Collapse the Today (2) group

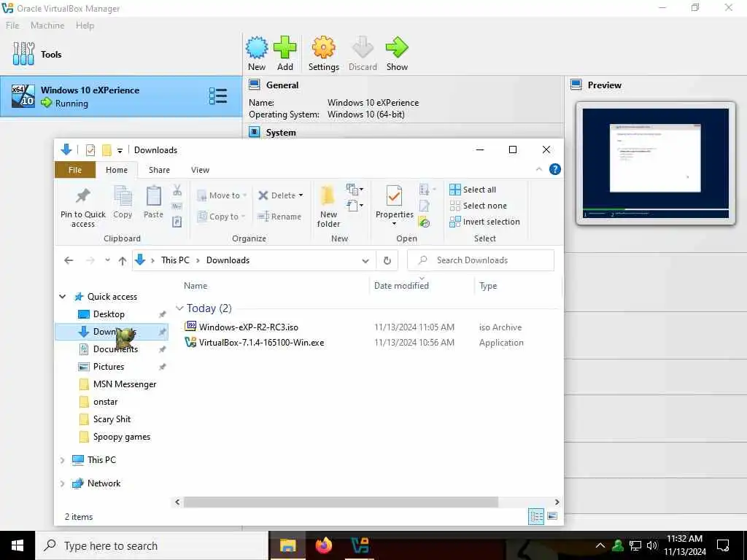pos(179,308)
